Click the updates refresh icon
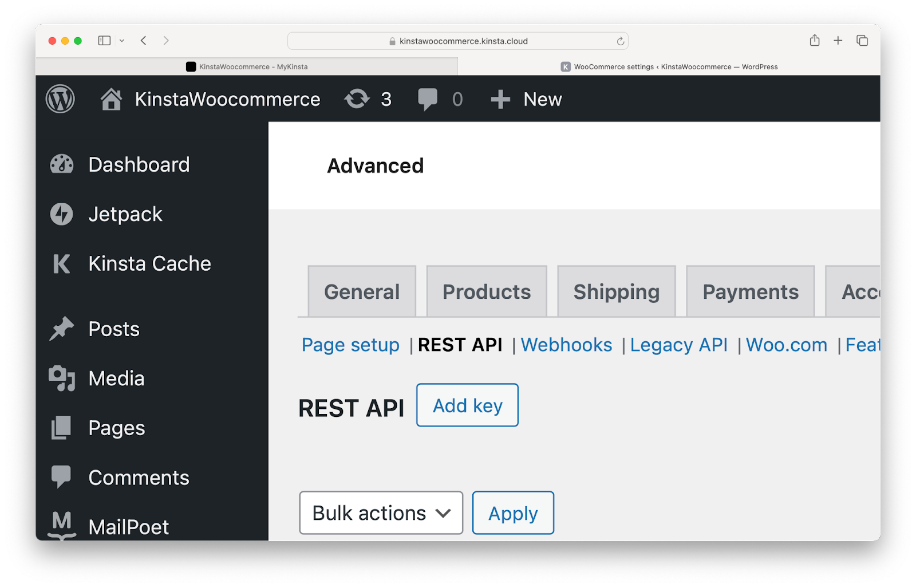Viewport: 916px width, 588px height. pos(357,99)
